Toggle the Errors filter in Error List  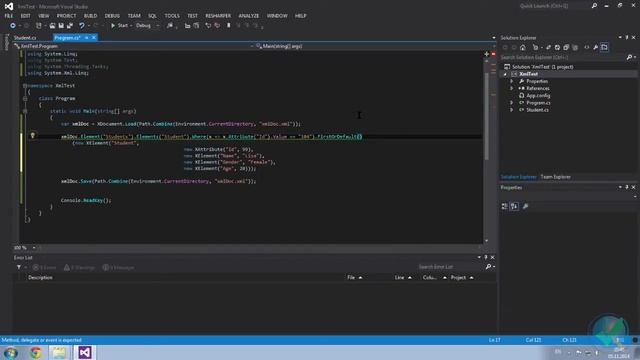pyautogui.click(x=44, y=268)
